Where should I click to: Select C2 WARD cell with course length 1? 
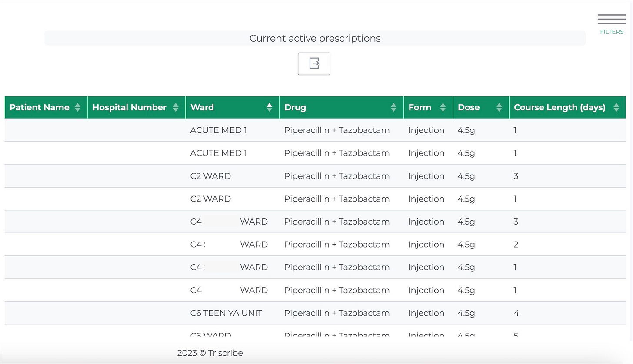click(x=210, y=199)
